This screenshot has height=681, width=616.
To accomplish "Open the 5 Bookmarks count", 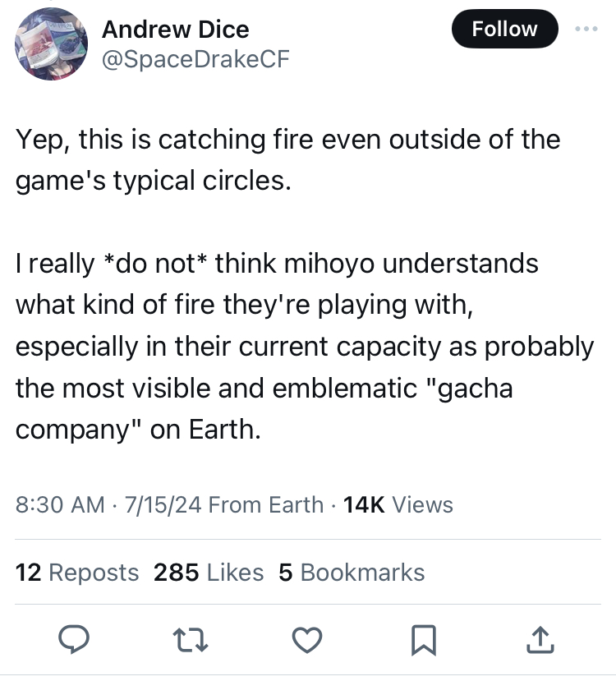I will (x=352, y=573).
